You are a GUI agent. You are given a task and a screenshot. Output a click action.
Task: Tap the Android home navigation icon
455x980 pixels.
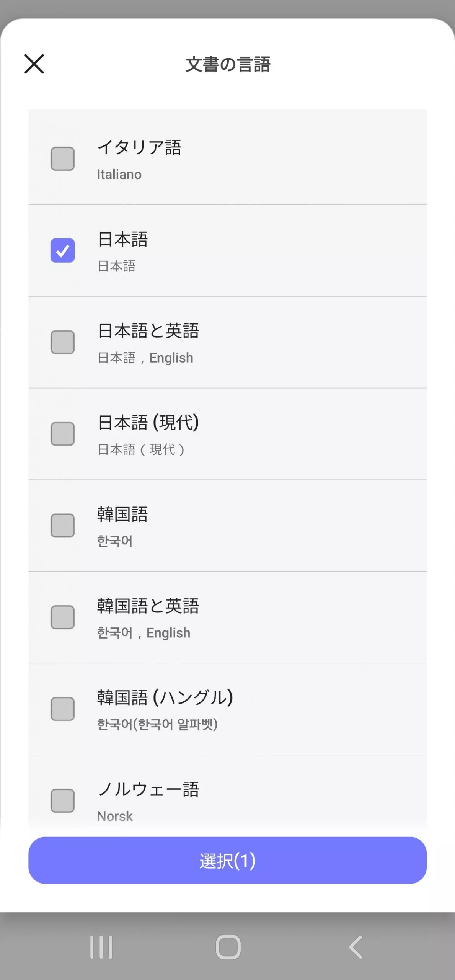click(x=228, y=947)
